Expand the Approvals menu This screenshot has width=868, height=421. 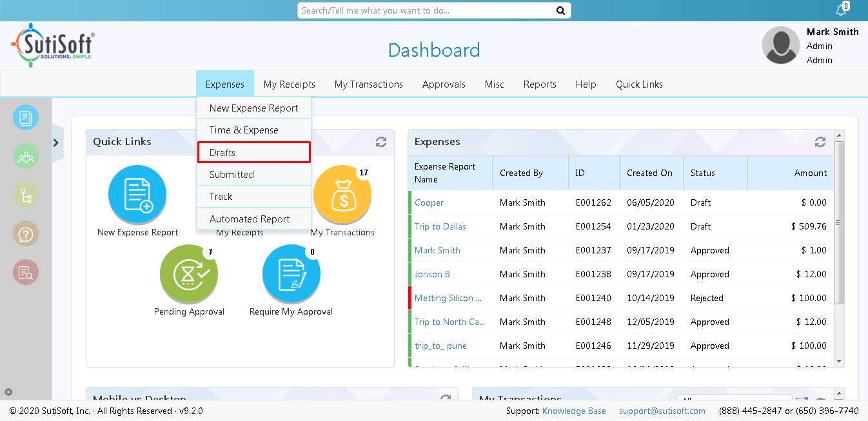coord(444,84)
